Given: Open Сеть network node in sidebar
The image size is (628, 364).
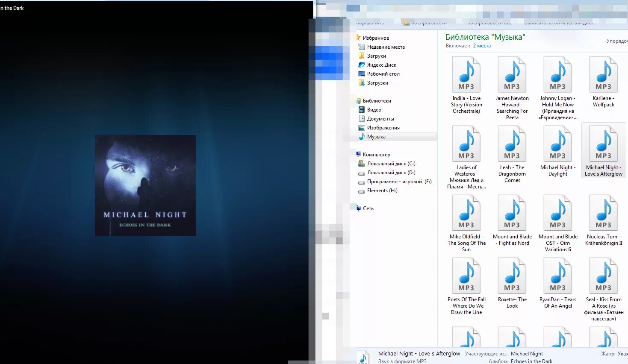Looking at the screenshot, I should pos(368,208).
